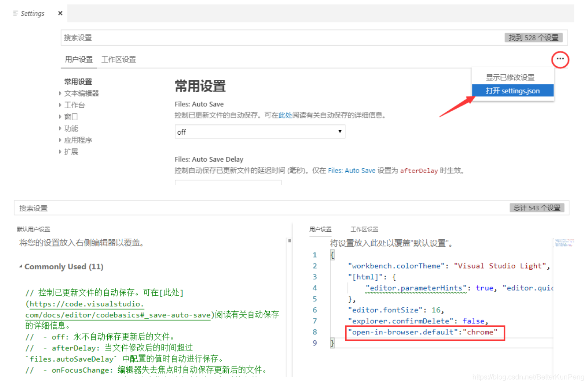The height and width of the screenshot is (385, 588).
Task: Click the Files: Auto Save Delay heading
Action: (x=209, y=159)
